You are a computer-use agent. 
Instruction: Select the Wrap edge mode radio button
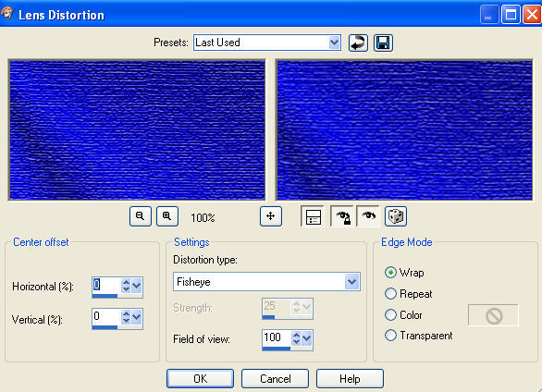tap(390, 273)
